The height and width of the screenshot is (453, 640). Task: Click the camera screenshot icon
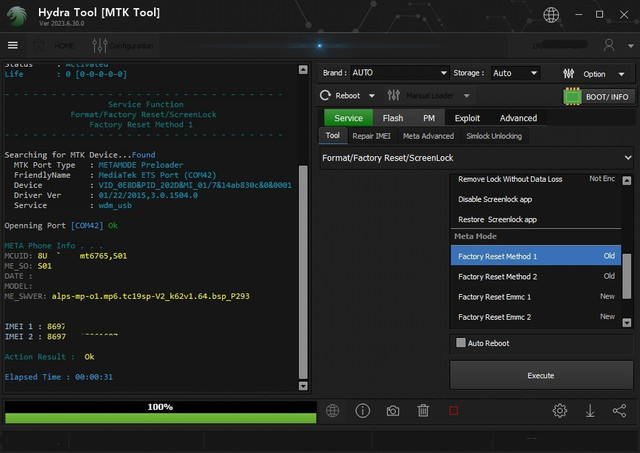point(393,411)
